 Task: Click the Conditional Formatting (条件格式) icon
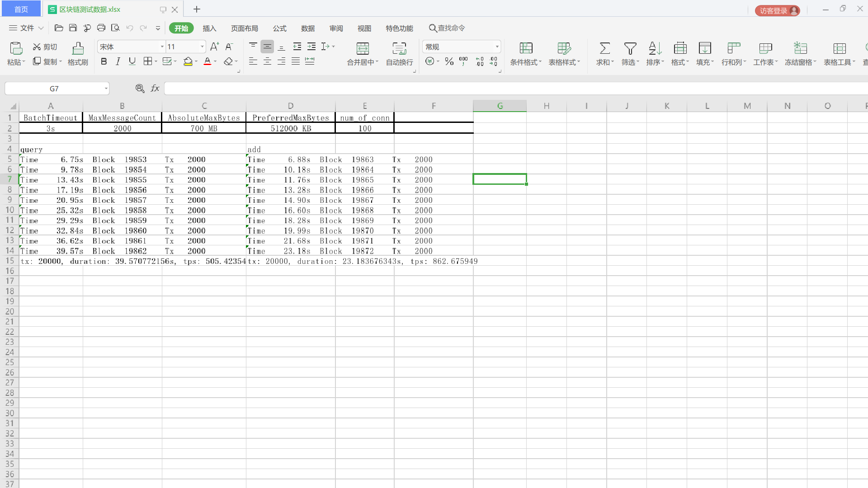point(526,48)
